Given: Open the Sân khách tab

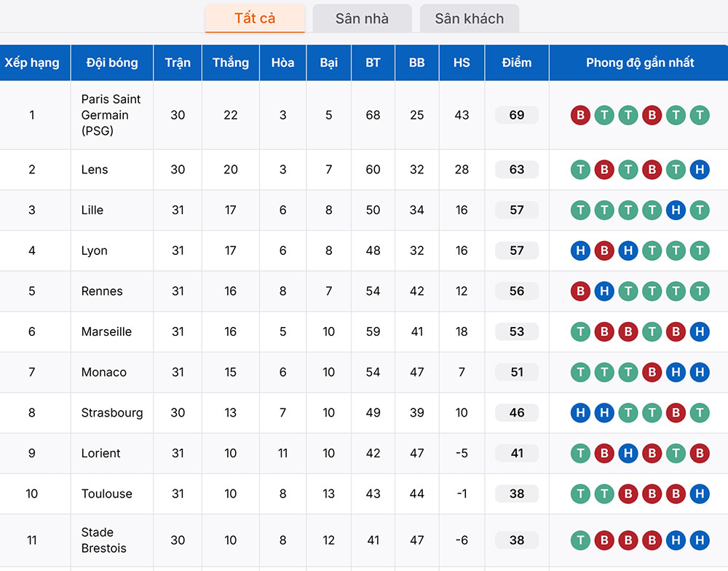Looking at the screenshot, I should pyautogui.click(x=470, y=19).
